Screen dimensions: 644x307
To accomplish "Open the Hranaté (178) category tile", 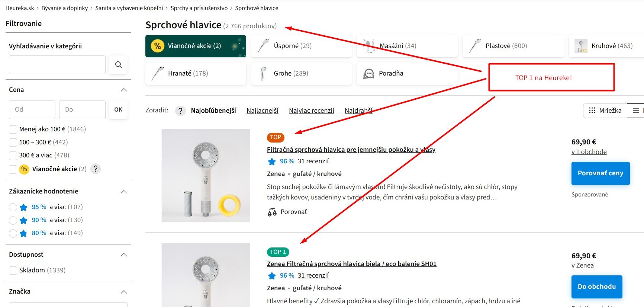I will point(196,74).
